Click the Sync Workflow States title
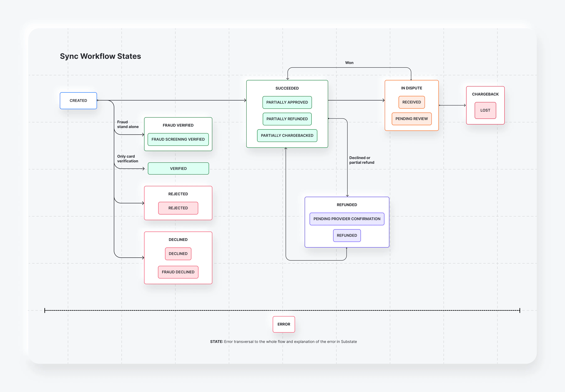This screenshot has height=392, width=565. (100, 56)
